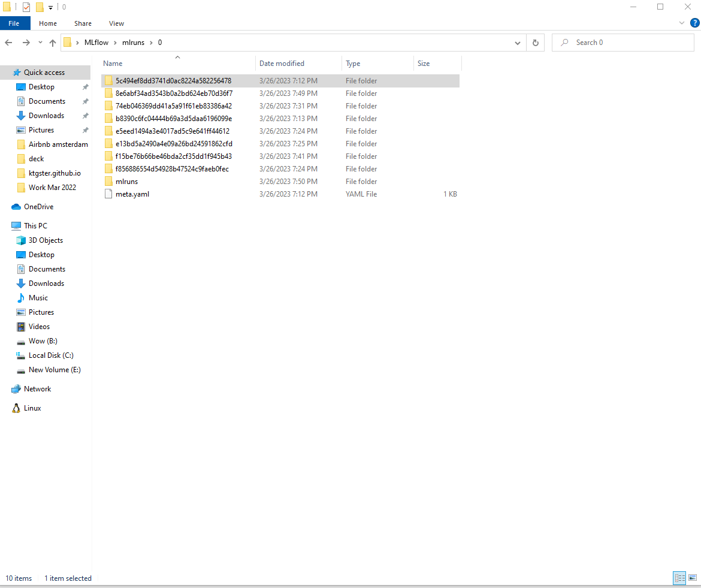Viewport: 701px width, 588px height.
Task: Click the Properties quick access toolbar icon
Action: tap(26, 7)
